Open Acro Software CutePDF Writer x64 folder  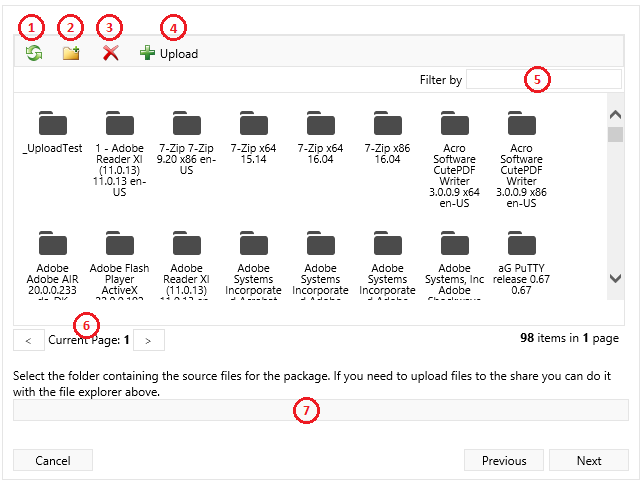click(x=454, y=125)
